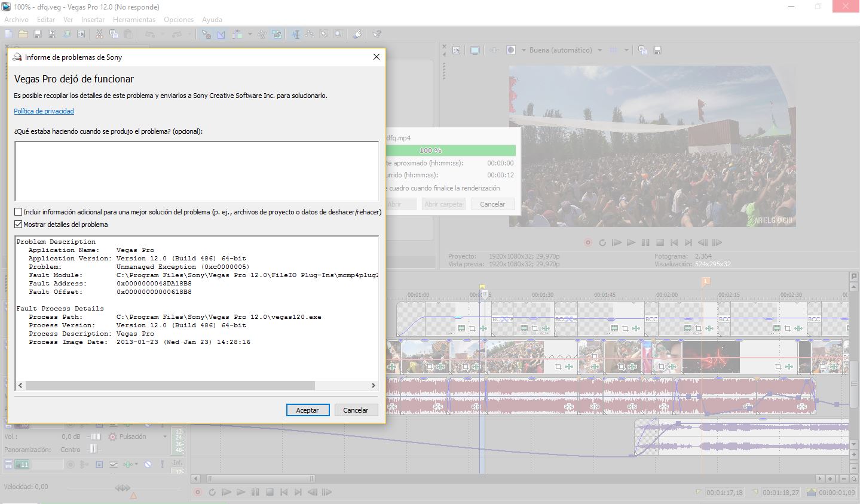This screenshot has height=504, width=860.
Task: Open the Opciones menu
Action: tap(179, 20)
